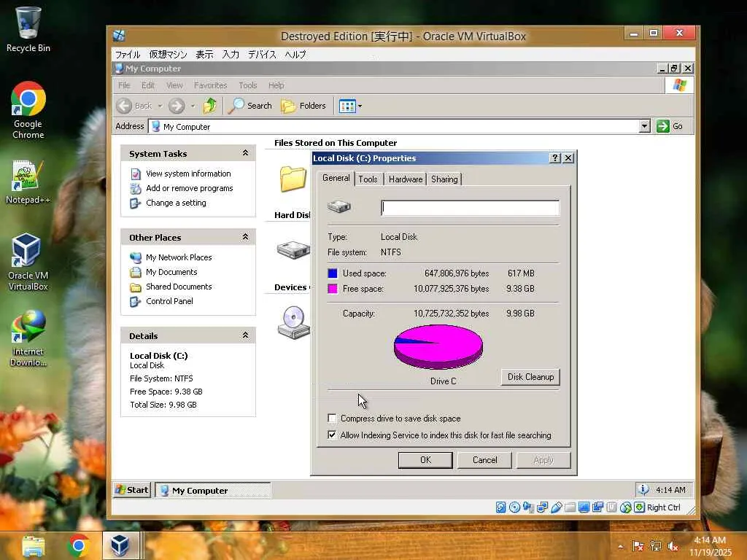Select the CD drive icon under Devices
The width and height of the screenshot is (747, 560).
[x=293, y=322]
